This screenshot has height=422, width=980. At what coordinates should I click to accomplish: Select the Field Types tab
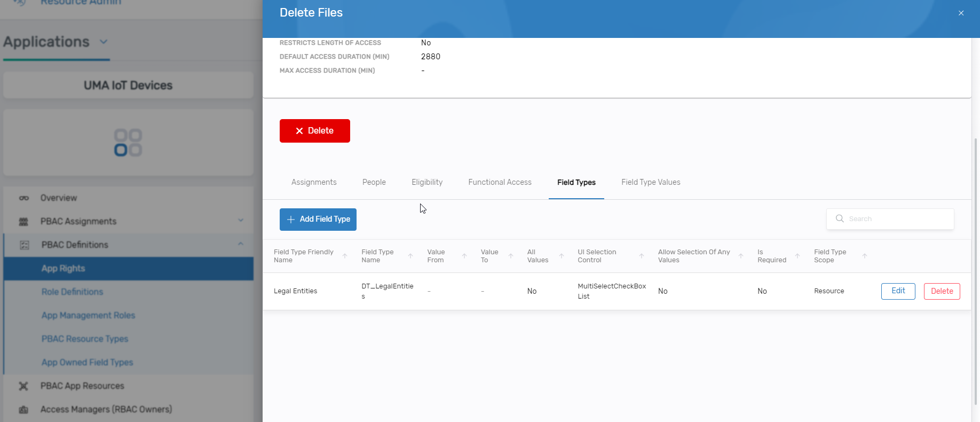click(x=576, y=182)
